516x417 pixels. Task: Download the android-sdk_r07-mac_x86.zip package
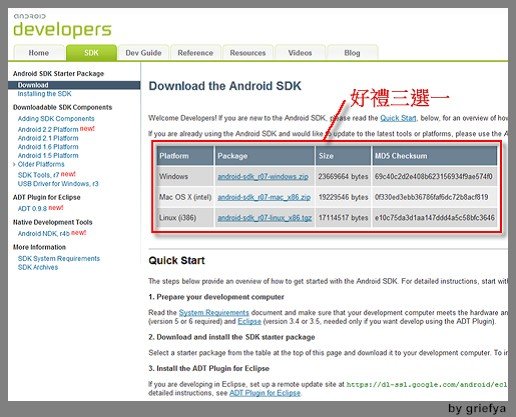[x=264, y=197]
